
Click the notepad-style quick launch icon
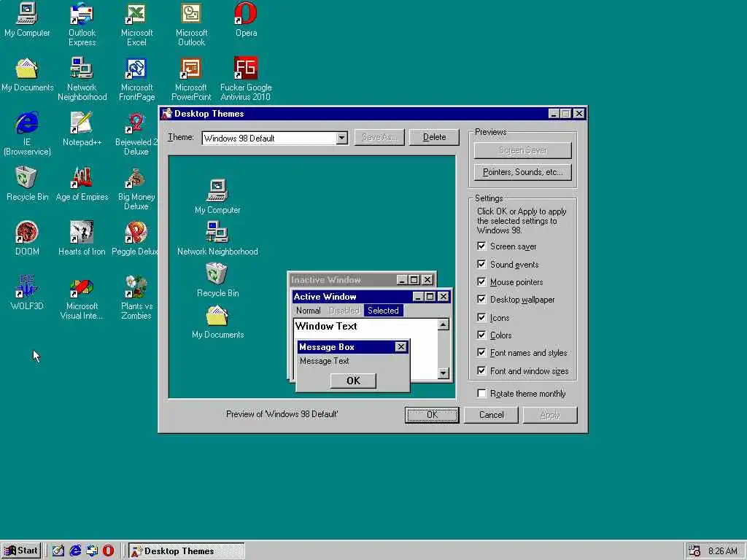coord(58,551)
